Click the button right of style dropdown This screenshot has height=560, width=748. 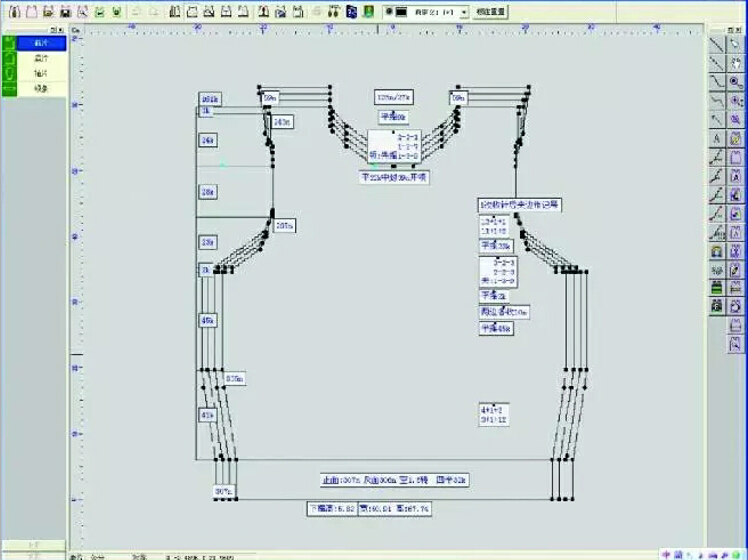tap(490, 12)
